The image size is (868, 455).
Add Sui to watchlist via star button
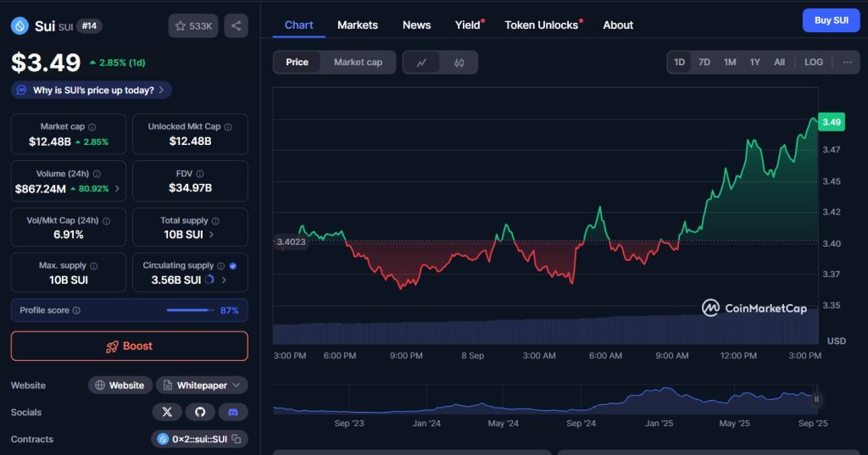pyautogui.click(x=193, y=26)
